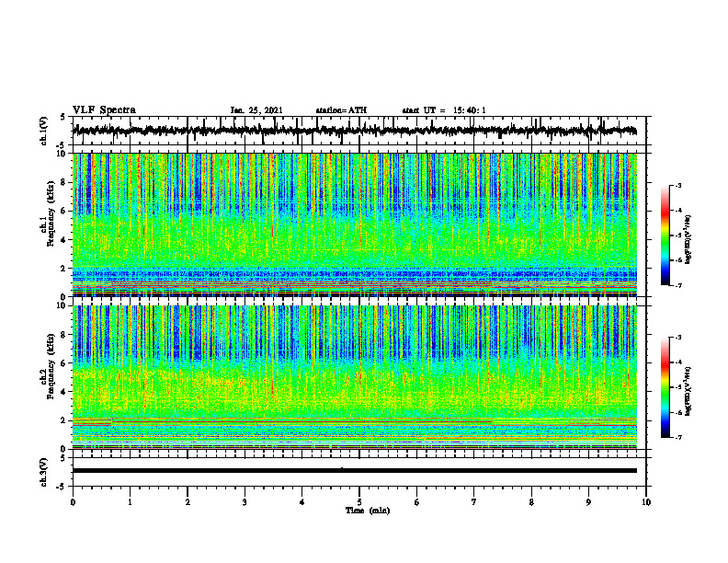Click the 8 kHz tick on ch.2 spectrogram
Screen dimensions: 728x563
coord(64,335)
